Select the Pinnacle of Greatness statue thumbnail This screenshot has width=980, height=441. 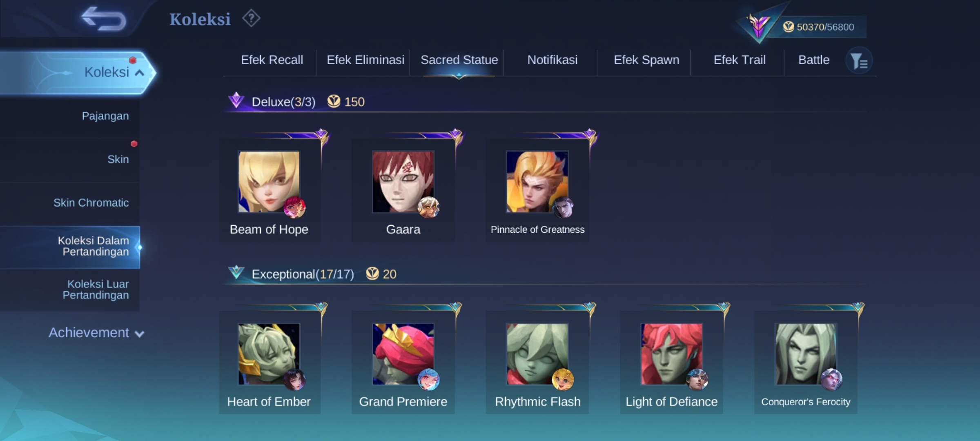[537, 182]
